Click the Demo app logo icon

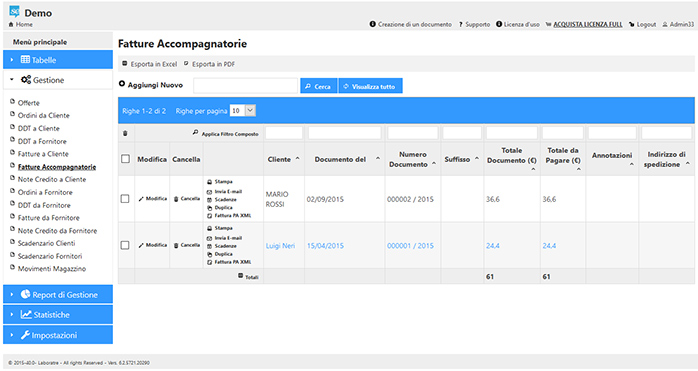point(15,12)
